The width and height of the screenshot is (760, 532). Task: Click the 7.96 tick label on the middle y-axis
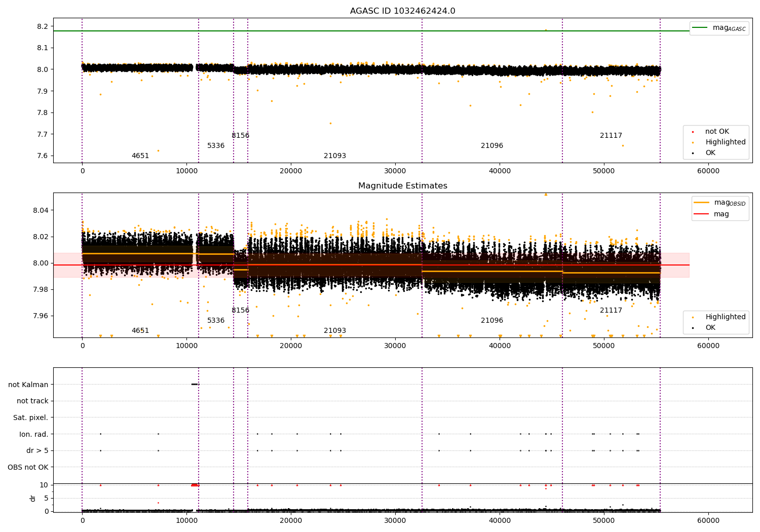(41, 316)
